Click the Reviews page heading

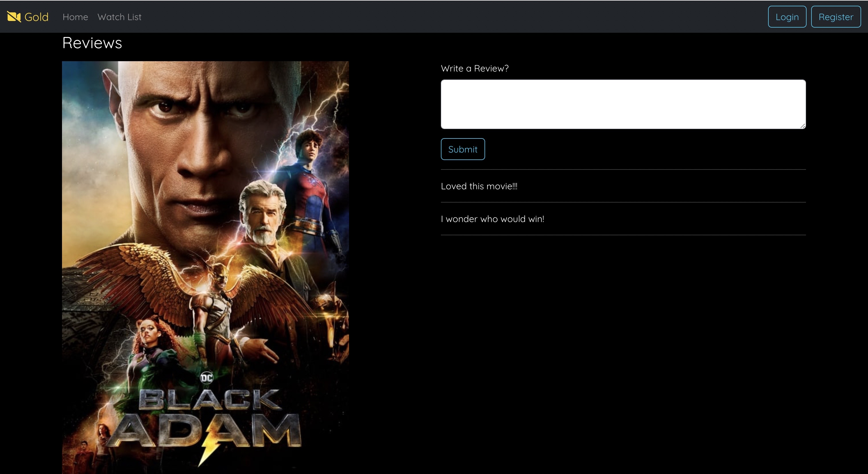click(92, 43)
